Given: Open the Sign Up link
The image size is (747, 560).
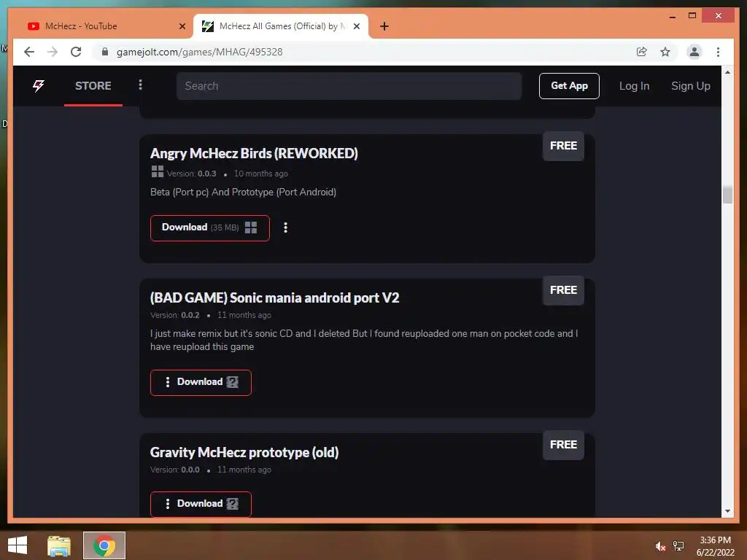Looking at the screenshot, I should point(690,86).
